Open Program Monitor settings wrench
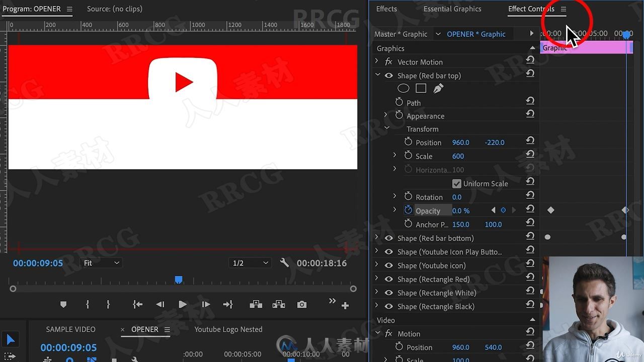Image resolution: width=644 pixels, height=362 pixels. click(x=284, y=262)
